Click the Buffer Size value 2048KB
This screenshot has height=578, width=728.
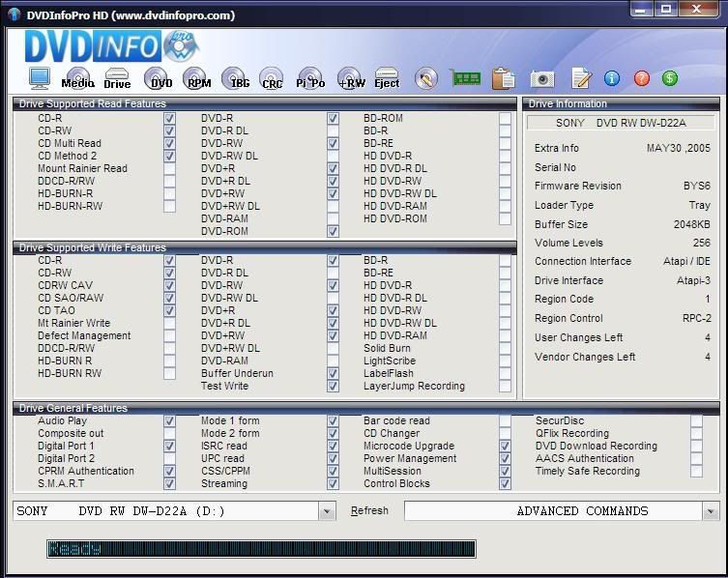click(692, 224)
